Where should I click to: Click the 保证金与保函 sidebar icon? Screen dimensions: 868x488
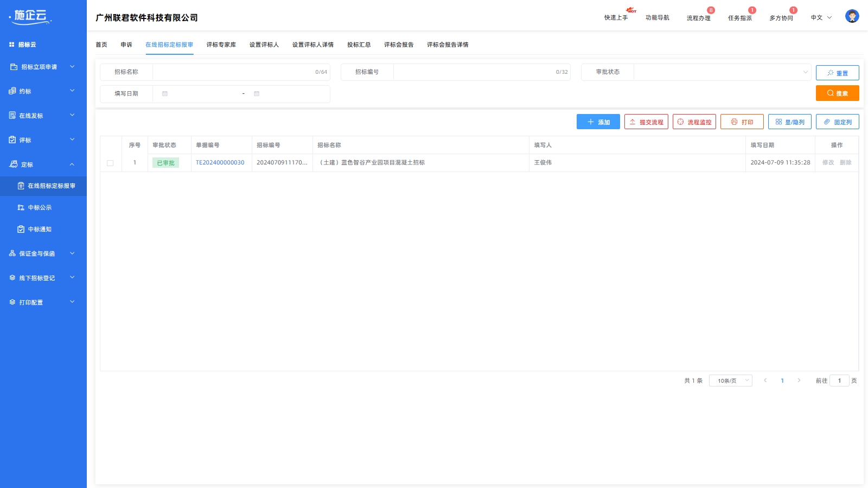(x=12, y=253)
